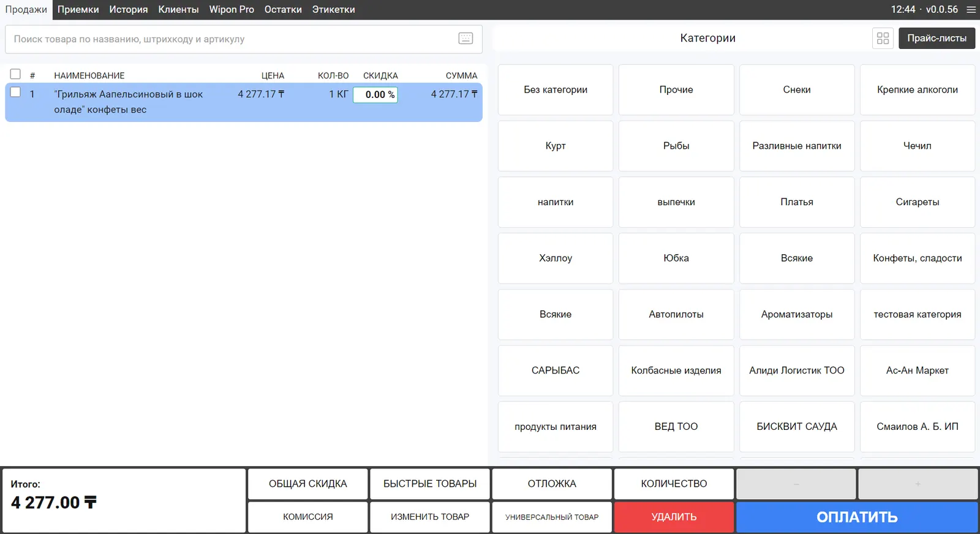Click the discount percent field in item row
The width and height of the screenshot is (980, 534).
point(375,94)
